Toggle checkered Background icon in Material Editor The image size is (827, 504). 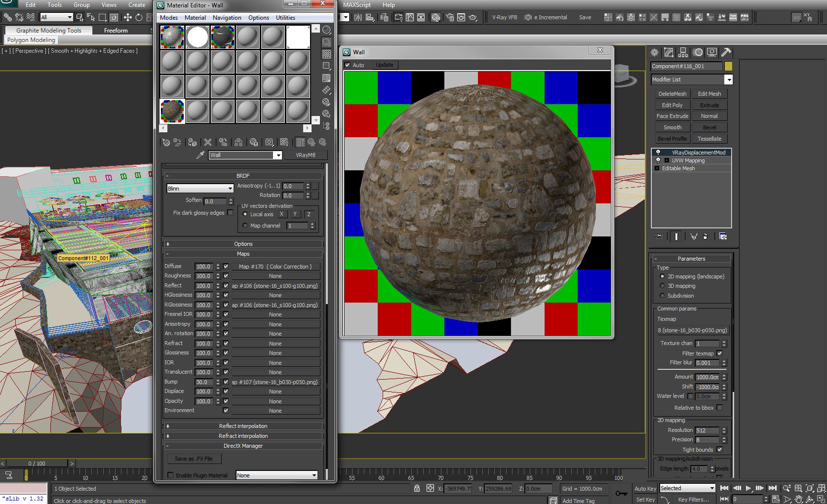[x=326, y=54]
